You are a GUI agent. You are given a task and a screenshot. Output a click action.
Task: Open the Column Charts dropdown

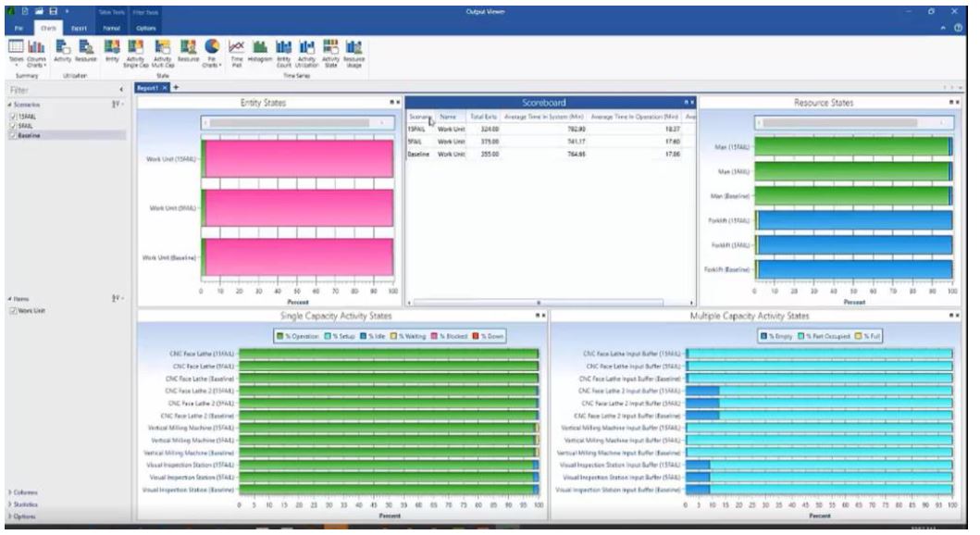36,53
